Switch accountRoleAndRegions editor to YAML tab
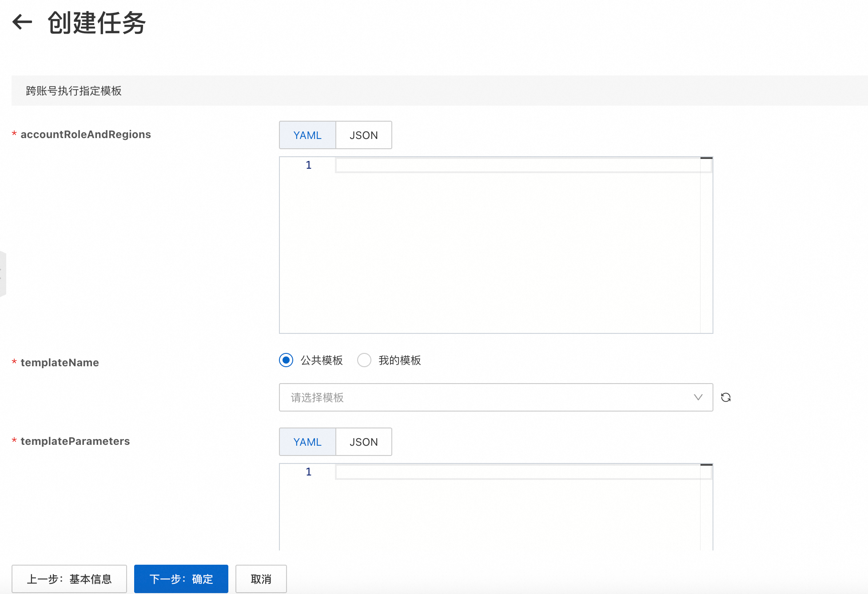The height and width of the screenshot is (594, 868). click(x=307, y=135)
